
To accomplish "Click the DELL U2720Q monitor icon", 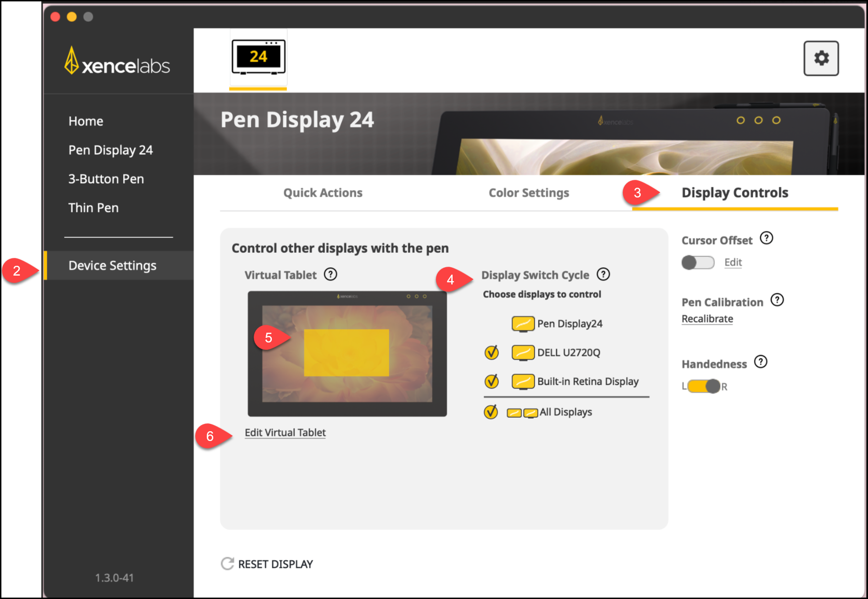I will pyautogui.click(x=523, y=353).
